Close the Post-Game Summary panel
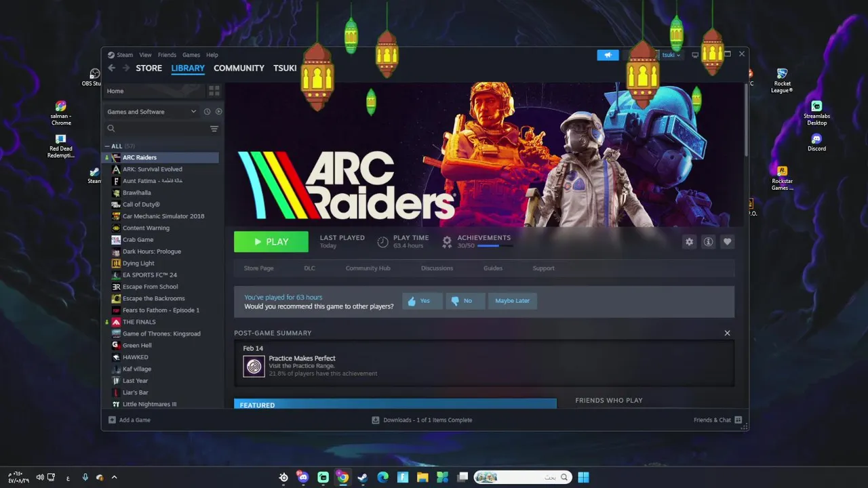The image size is (868, 488). click(727, 333)
